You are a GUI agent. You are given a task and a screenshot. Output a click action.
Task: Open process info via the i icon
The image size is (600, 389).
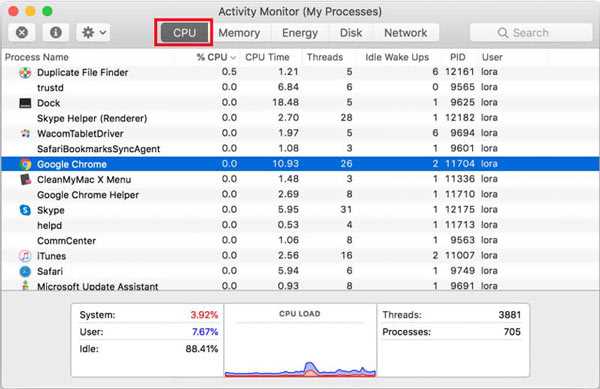56,33
